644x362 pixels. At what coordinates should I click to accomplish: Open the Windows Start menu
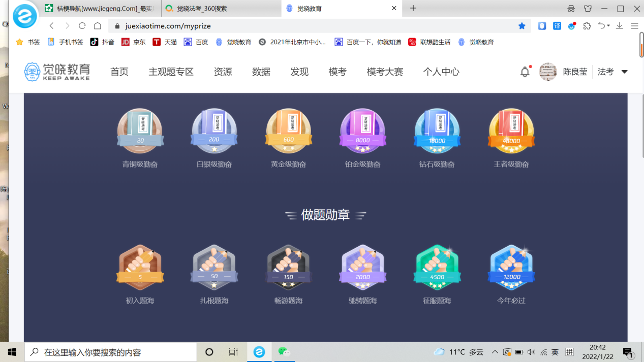click(12, 352)
